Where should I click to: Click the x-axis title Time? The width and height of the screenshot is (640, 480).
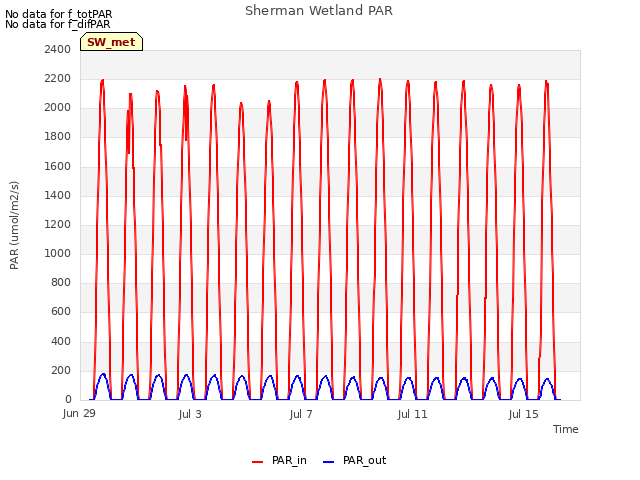566,429
